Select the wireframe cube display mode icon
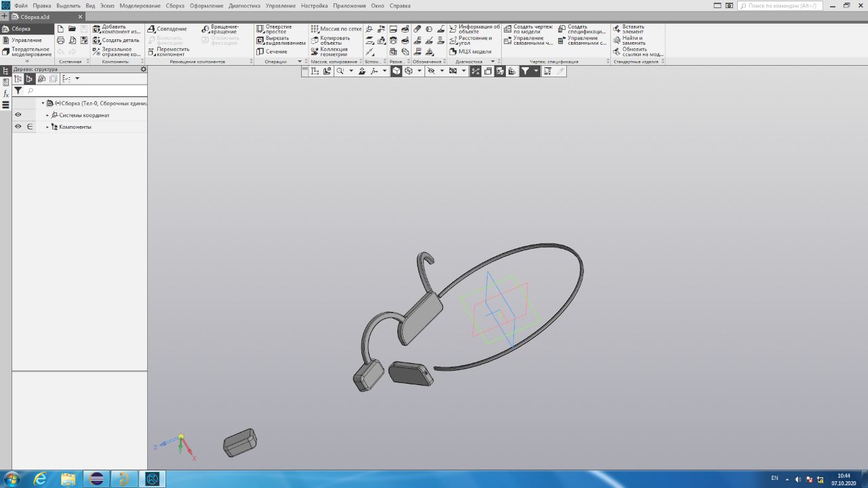This screenshot has width=868, height=488. point(408,70)
